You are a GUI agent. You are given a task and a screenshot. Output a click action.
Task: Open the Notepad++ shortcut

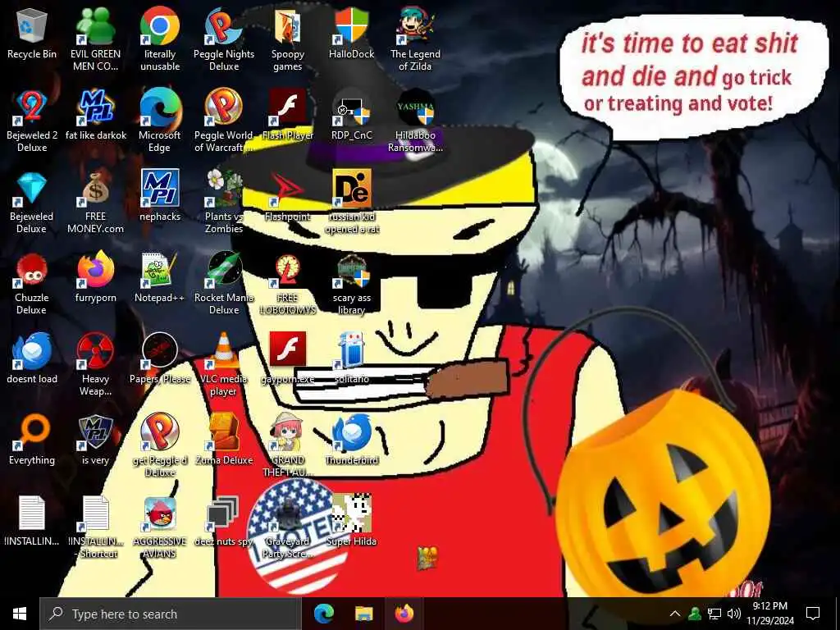[160, 270]
